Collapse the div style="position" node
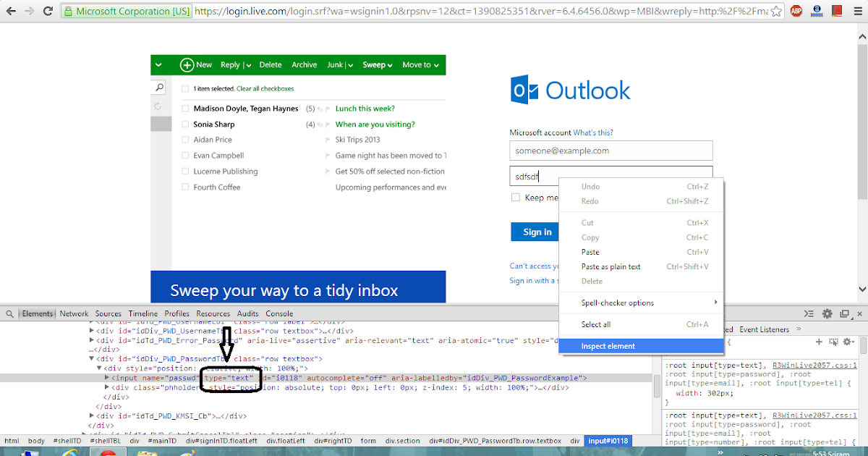Viewport: 868px width, 456px height. (100, 368)
